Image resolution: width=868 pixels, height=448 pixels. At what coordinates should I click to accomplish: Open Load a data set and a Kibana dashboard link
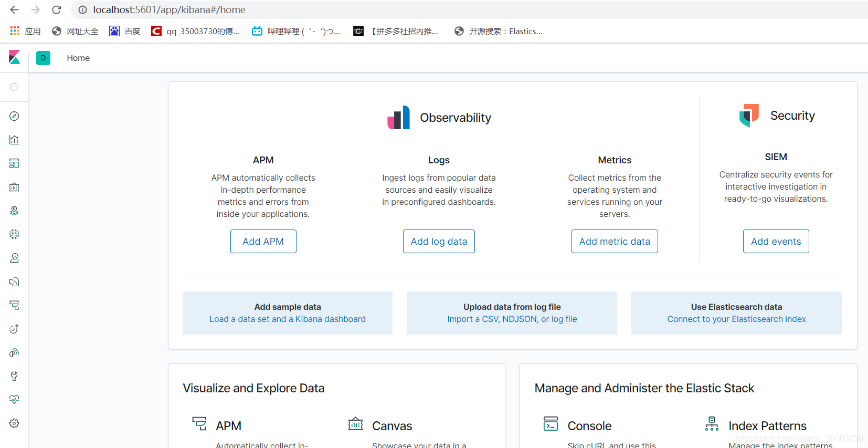[288, 319]
